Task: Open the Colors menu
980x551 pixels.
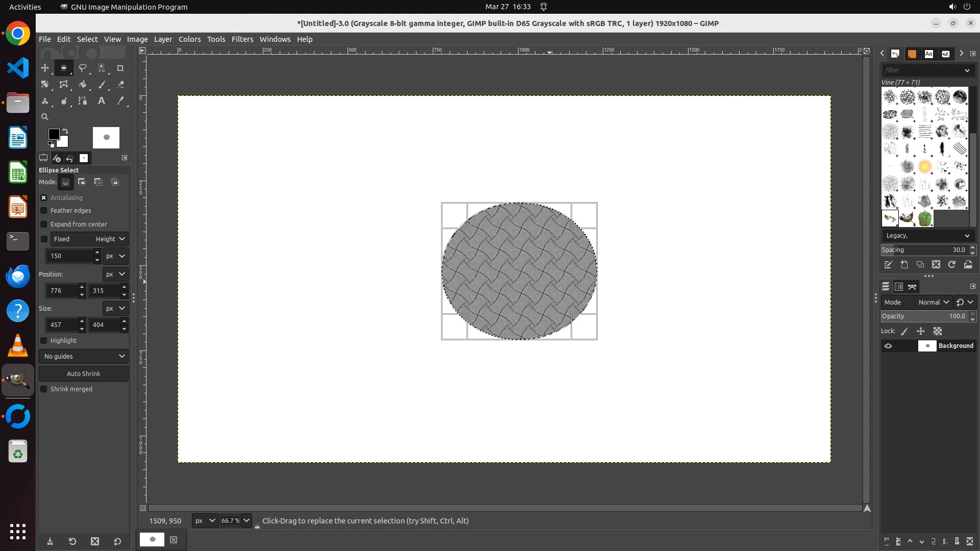Action: click(189, 39)
